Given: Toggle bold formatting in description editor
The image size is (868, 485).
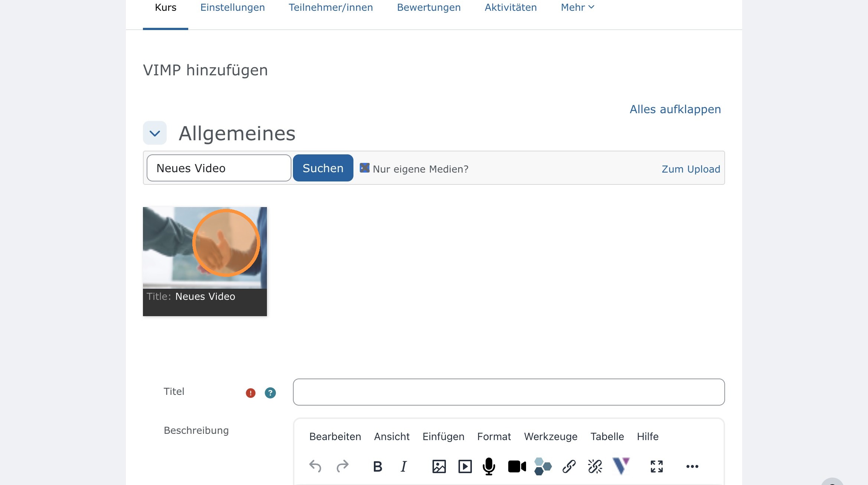Looking at the screenshot, I should point(378,466).
